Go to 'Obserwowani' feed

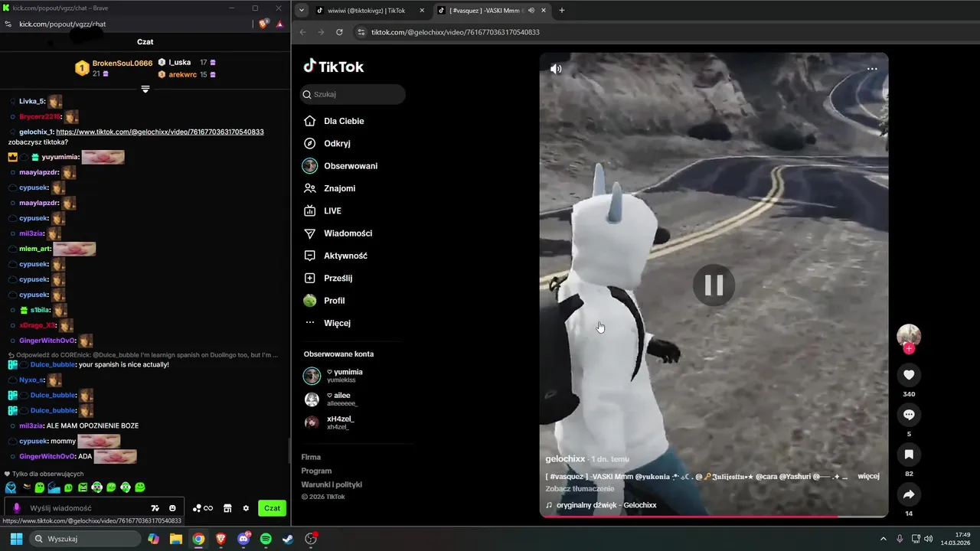pos(341,166)
